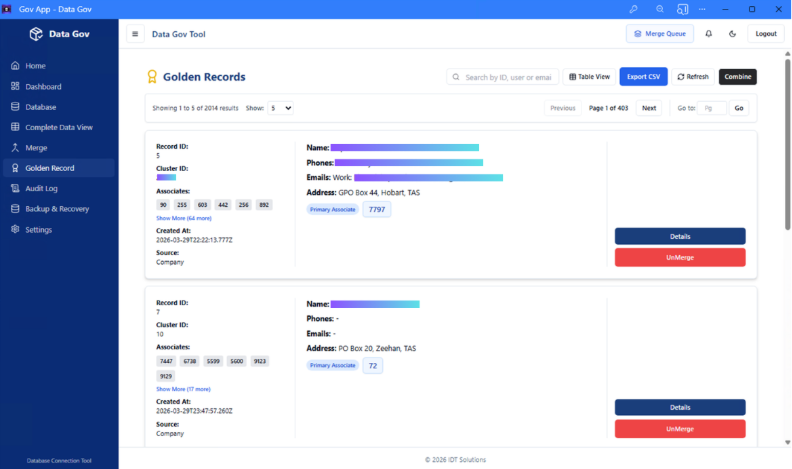Select associate tag 442
This screenshot has width=792, height=469.
(x=223, y=205)
